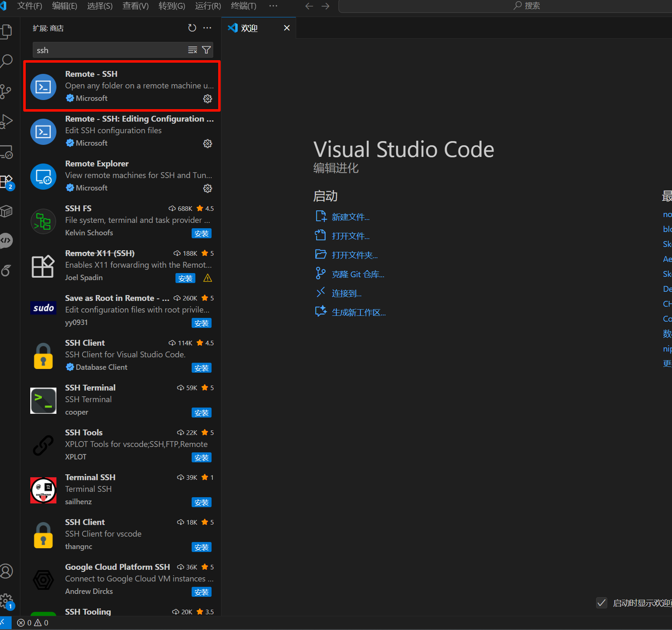Screen dimensions: 672x630
Task: Open the 终端(T) menu
Action: click(x=243, y=6)
